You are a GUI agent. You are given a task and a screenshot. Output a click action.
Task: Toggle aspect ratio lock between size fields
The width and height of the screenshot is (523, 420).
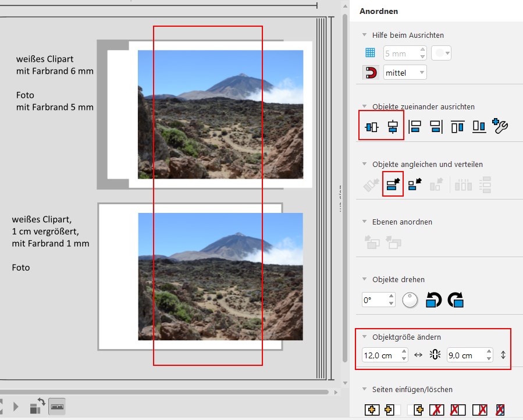pyautogui.click(x=435, y=355)
